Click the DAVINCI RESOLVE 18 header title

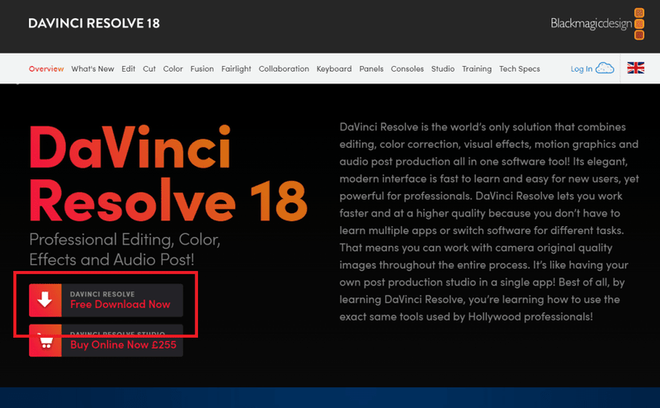click(x=94, y=23)
